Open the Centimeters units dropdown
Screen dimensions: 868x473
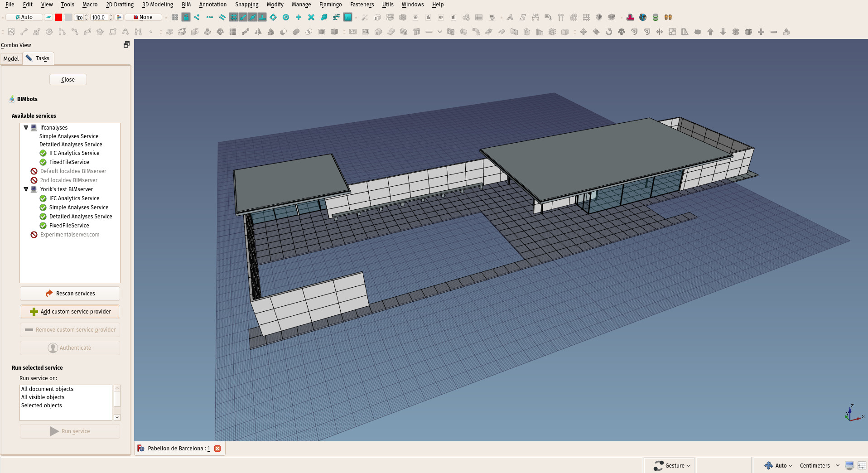point(820,465)
